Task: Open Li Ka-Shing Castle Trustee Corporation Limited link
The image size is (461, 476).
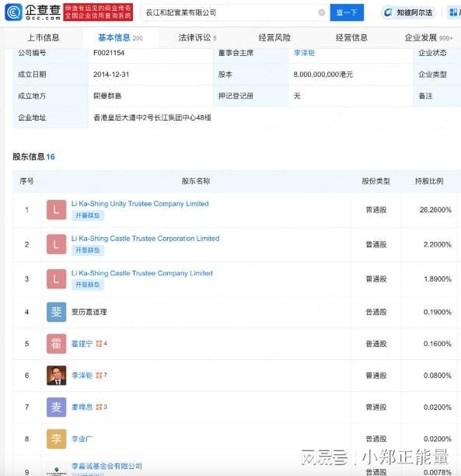Action: (145, 239)
